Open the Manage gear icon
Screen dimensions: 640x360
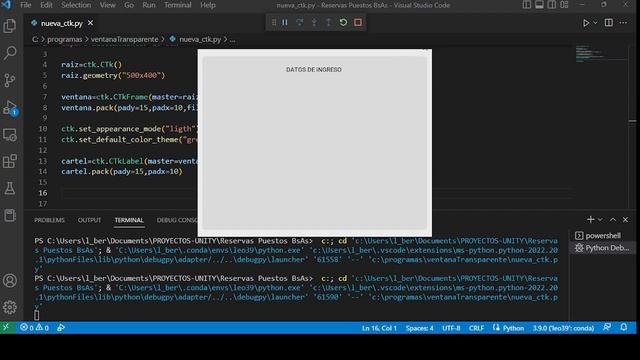(x=10, y=307)
